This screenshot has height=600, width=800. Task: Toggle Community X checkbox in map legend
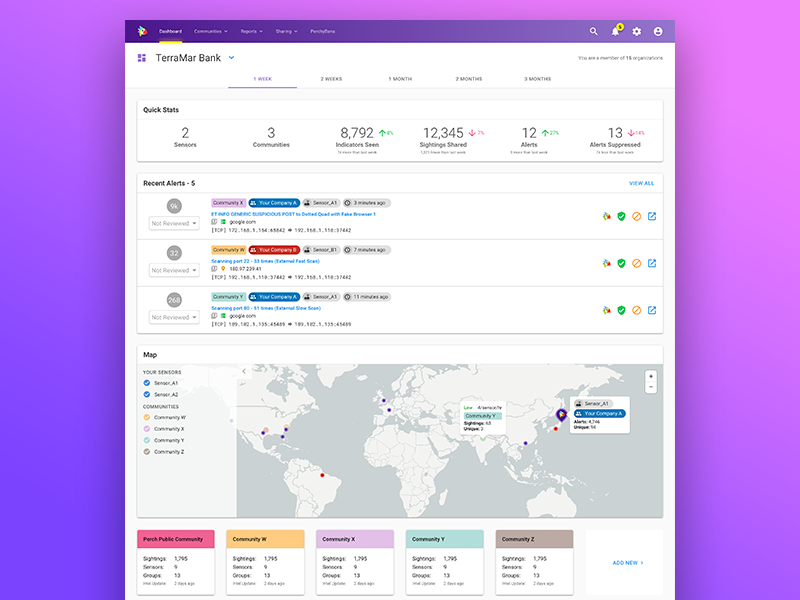[147, 429]
